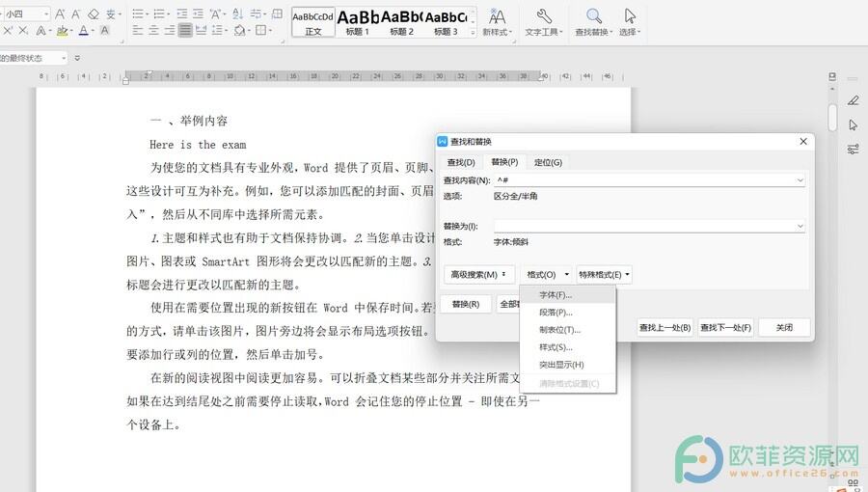Image resolution: width=868 pixels, height=492 pixels.
Task: Click the 查找上一处(B) button
Action: (x=665, y=328)
